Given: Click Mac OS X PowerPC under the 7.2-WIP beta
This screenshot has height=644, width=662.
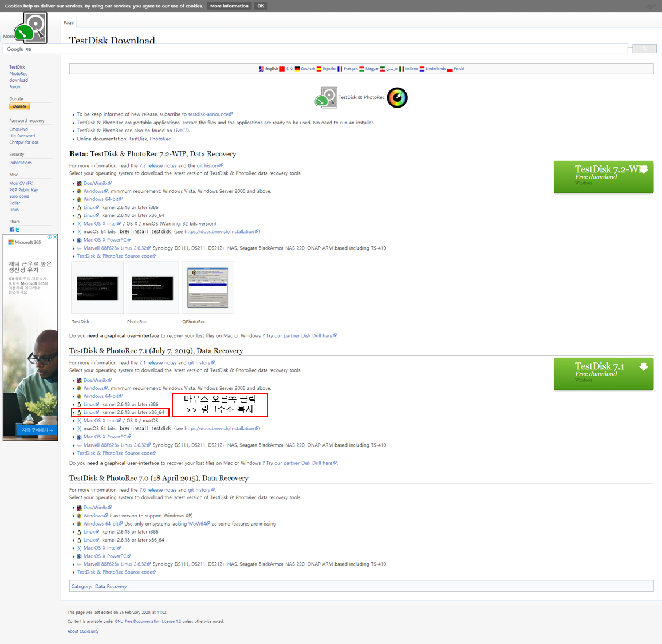Looking at the screenshot, I should pyautogui.click(x=107, y=240).
